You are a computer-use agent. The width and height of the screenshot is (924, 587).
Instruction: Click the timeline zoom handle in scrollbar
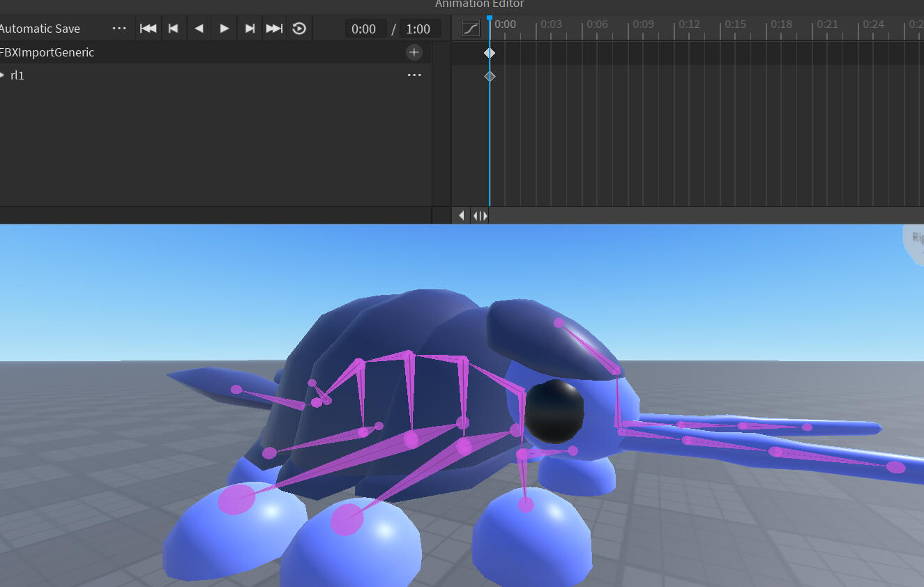[480, 215]
